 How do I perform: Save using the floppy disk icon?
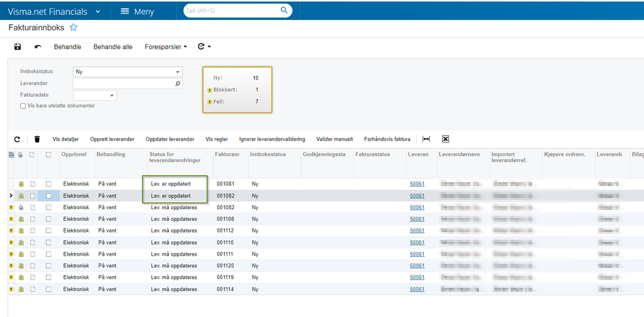(x=17, y=47)
